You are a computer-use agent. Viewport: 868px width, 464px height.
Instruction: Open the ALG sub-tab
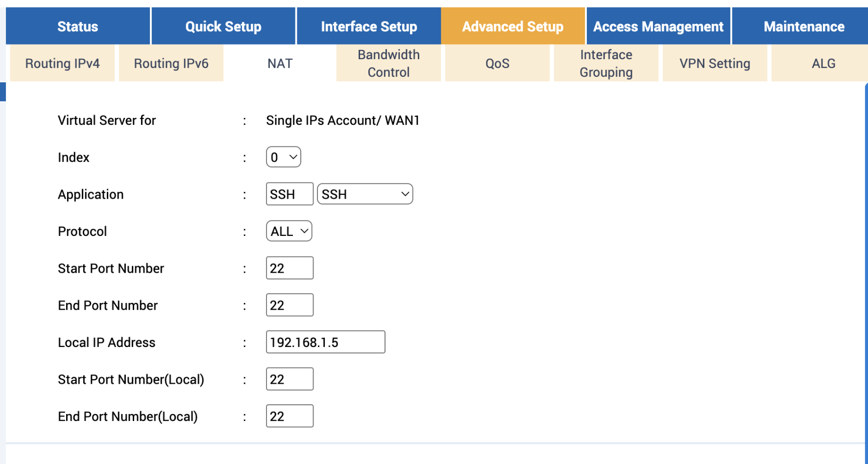[x=823, y=64]
